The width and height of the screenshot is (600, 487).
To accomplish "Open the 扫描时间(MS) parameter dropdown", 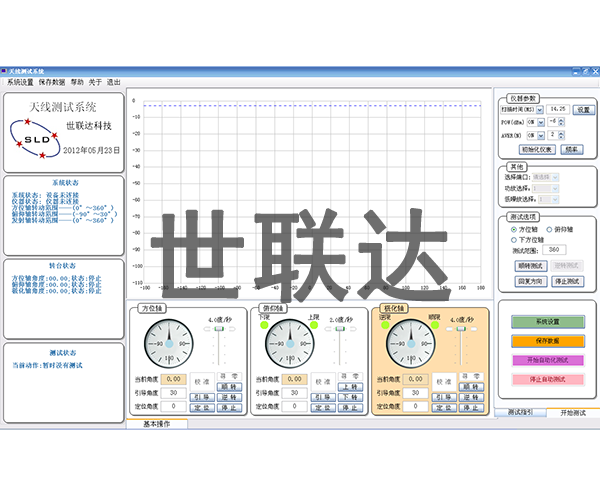I will click(540, 110).
